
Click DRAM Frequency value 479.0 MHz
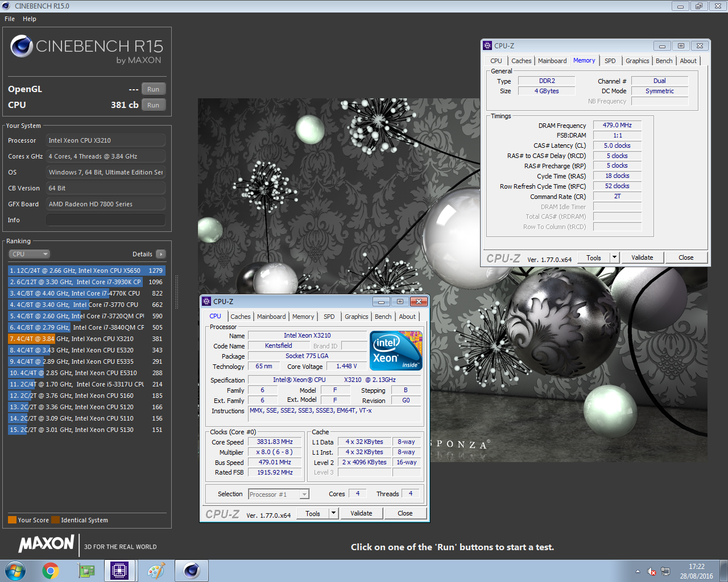pyautogui.click(x=617, y=125)
